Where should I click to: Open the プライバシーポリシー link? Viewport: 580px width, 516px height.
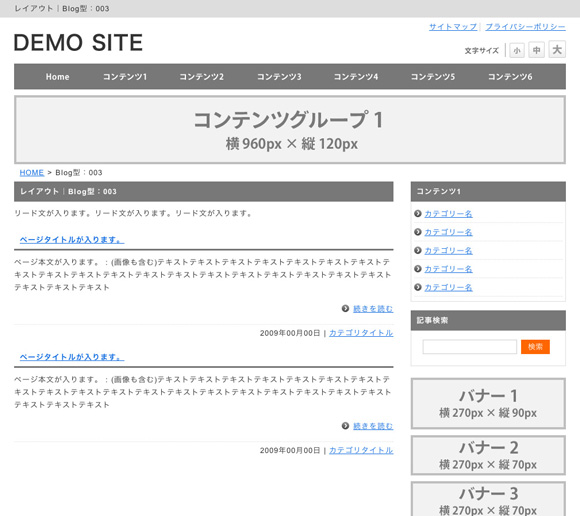525,27
